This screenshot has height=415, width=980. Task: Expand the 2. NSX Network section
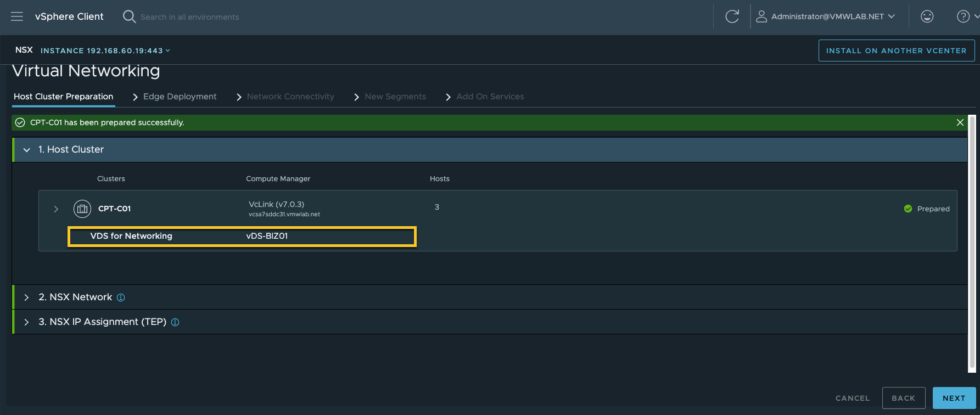click(26, 298)
